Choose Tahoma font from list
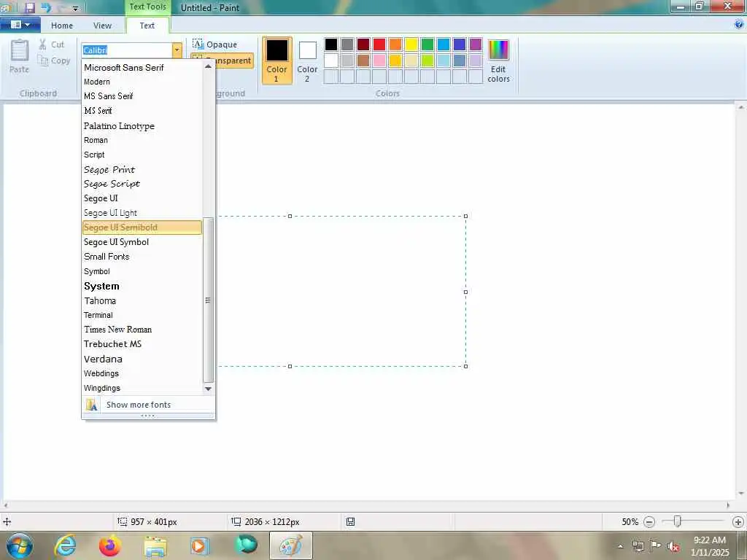Viewport: 747px width, 560px height. [142, 300]
